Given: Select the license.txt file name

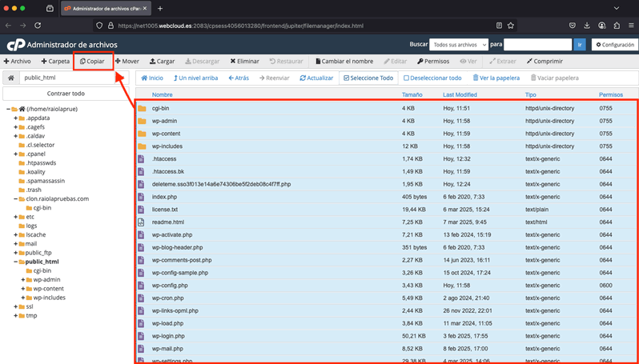Looking at the screenshot, I should (165, 210).
